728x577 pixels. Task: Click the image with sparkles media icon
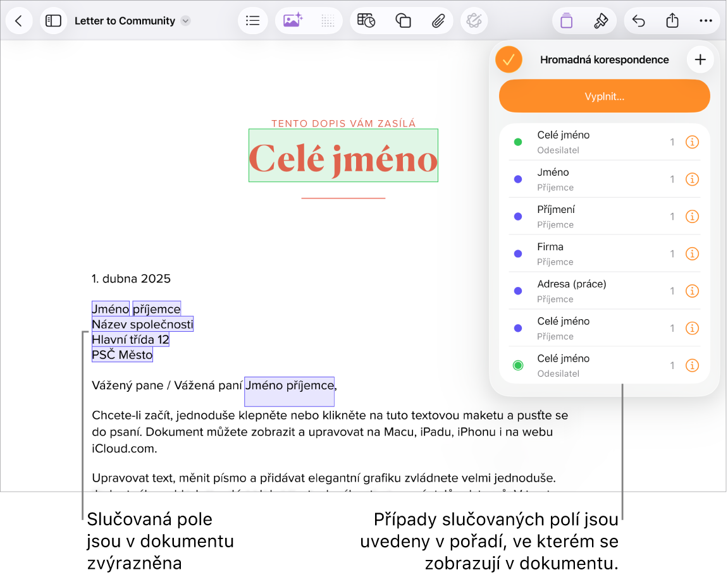293,21
